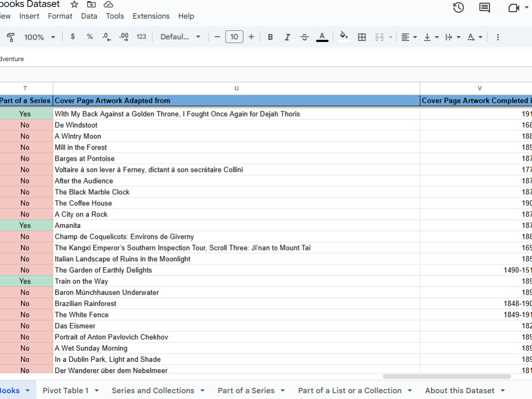Screen dimensions: 532x399
Task: Open the fill color picker
Action: tap(344, 37)
